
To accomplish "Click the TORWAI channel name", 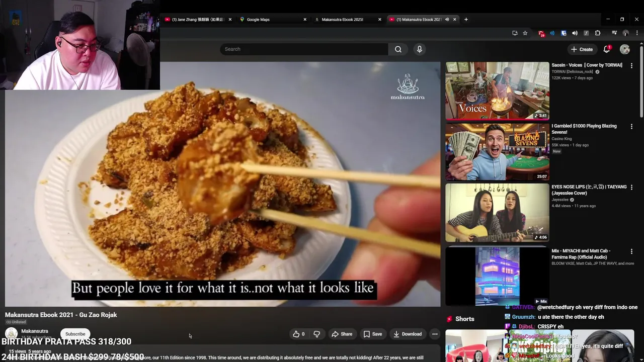I will click(572, 72).
